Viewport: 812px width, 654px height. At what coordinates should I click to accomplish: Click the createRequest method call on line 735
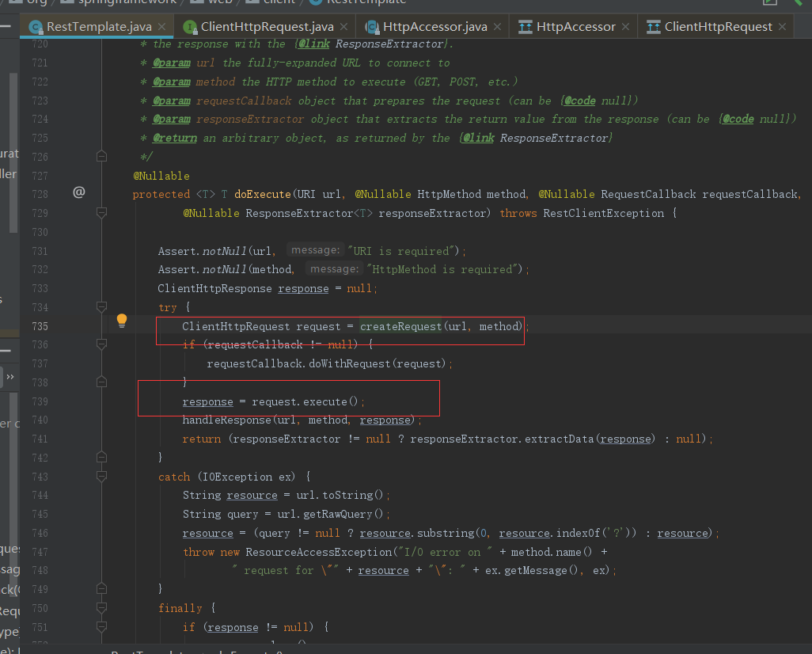point(400,326)
